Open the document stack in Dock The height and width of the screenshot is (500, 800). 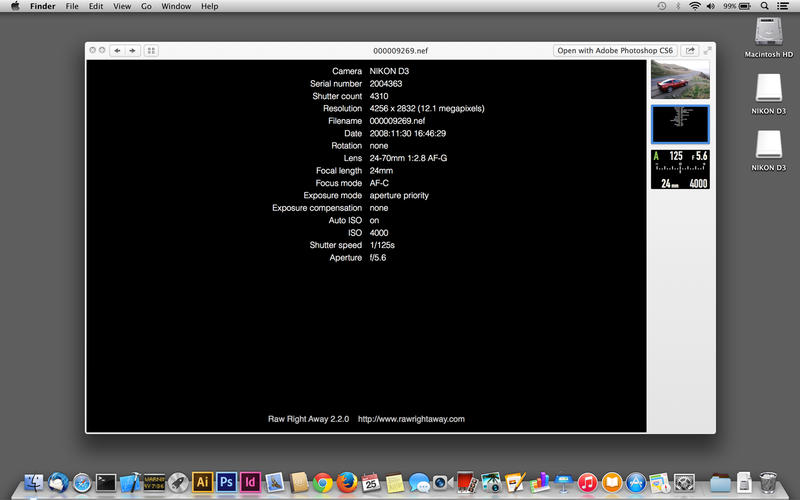click(744, 482)
